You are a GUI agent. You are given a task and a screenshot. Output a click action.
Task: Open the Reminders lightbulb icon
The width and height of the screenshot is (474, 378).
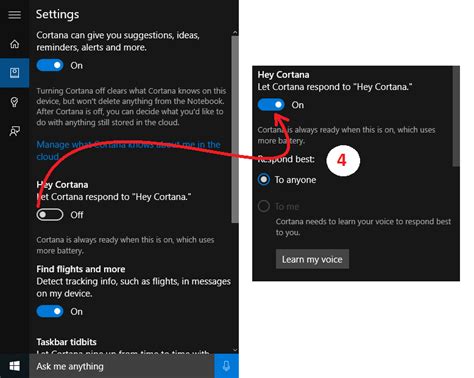(14, 102)
